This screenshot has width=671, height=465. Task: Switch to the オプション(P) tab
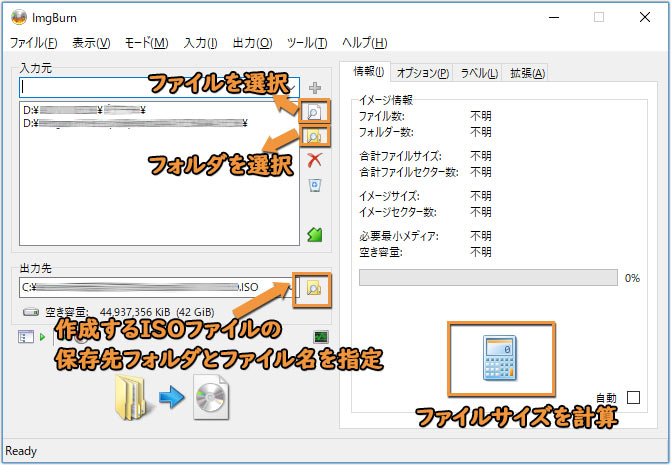pos(422,73)
